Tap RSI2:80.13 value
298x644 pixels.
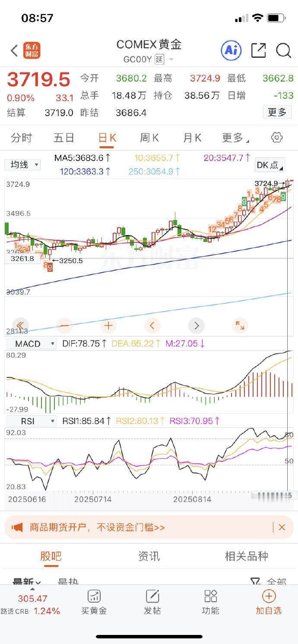click(140, 421)
